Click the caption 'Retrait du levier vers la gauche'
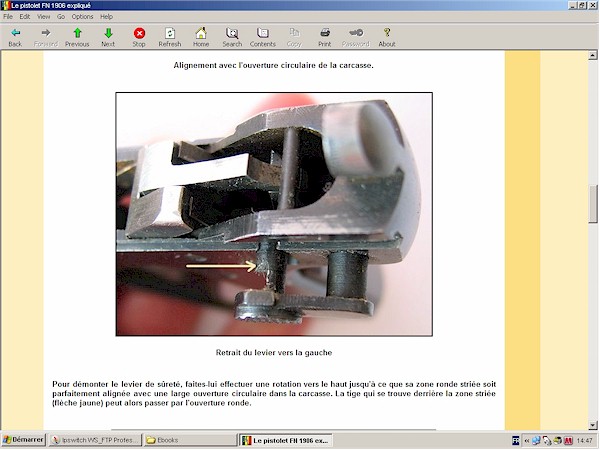The height and width of the screenshot is (450, 600). 274,352
